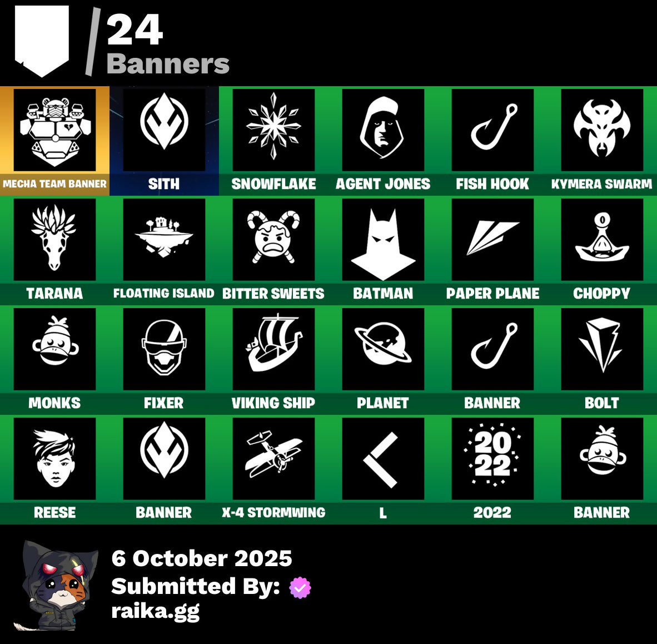This screenshot has width=657, height=644.
Task: Choose the Choppy banner icon
Action: [602, 239]
